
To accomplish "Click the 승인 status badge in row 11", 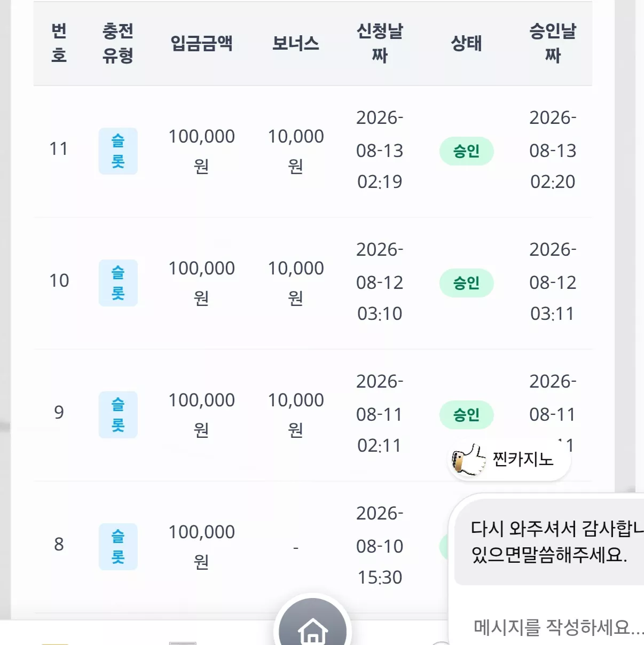I will [x=466, y=151].
